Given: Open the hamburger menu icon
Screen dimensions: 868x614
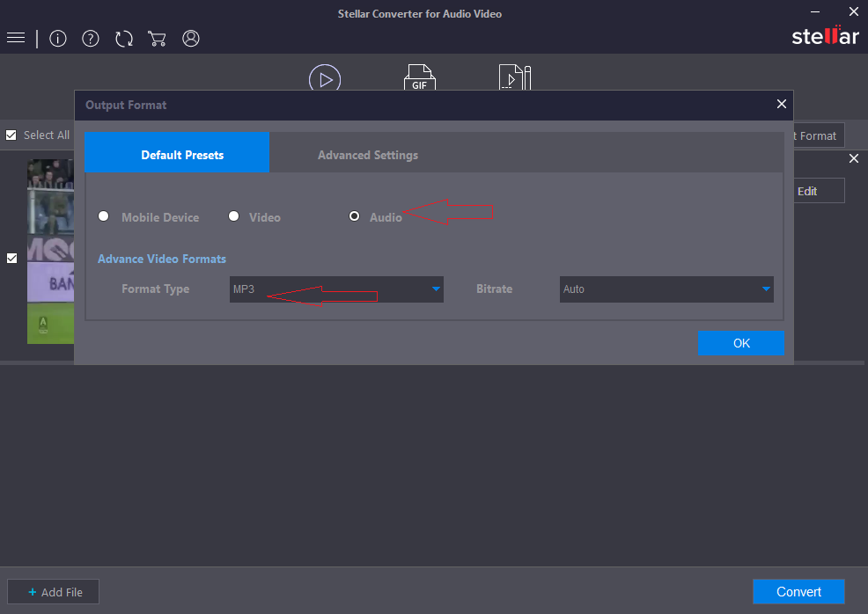Looking at the screenshot, I should tap(15, 38).
